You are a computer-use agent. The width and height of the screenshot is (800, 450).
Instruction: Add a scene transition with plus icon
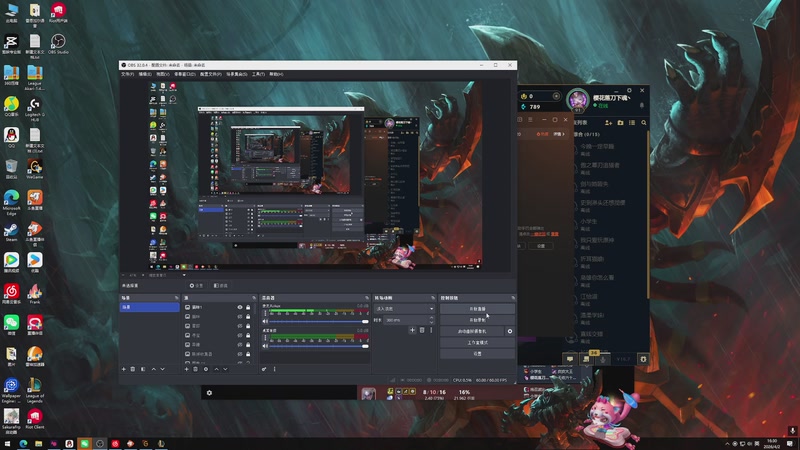pos(412,330)
